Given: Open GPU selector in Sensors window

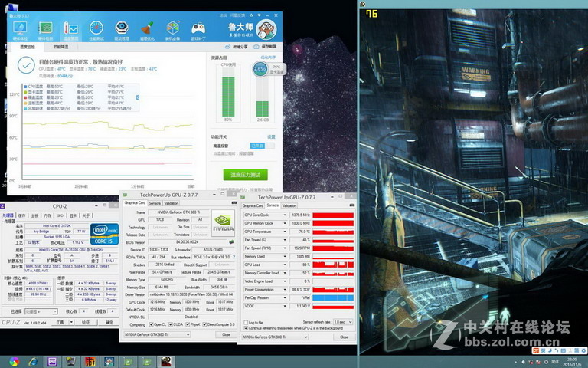Looking at the screenshot, I should coord(275,337).
